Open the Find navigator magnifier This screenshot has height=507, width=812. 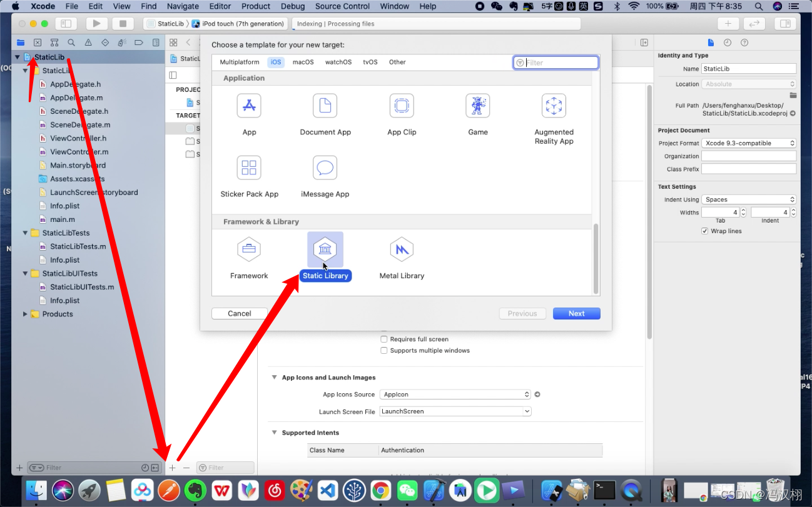coord(71,43)
